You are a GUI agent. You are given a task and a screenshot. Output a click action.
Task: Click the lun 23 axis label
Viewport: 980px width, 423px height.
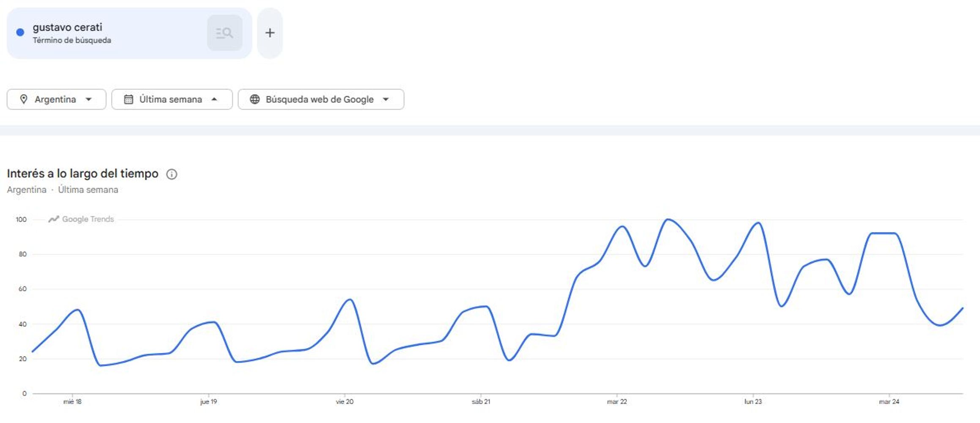coord(753,402)
